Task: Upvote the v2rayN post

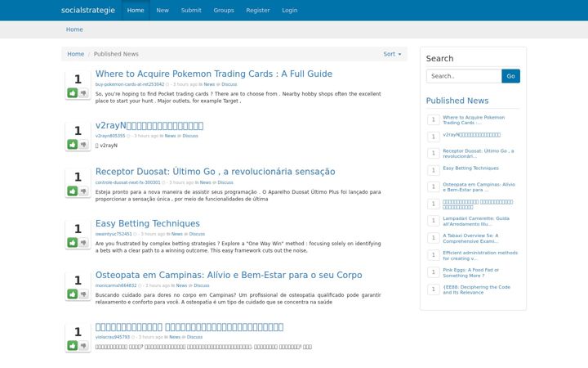Action: [73, 144]
